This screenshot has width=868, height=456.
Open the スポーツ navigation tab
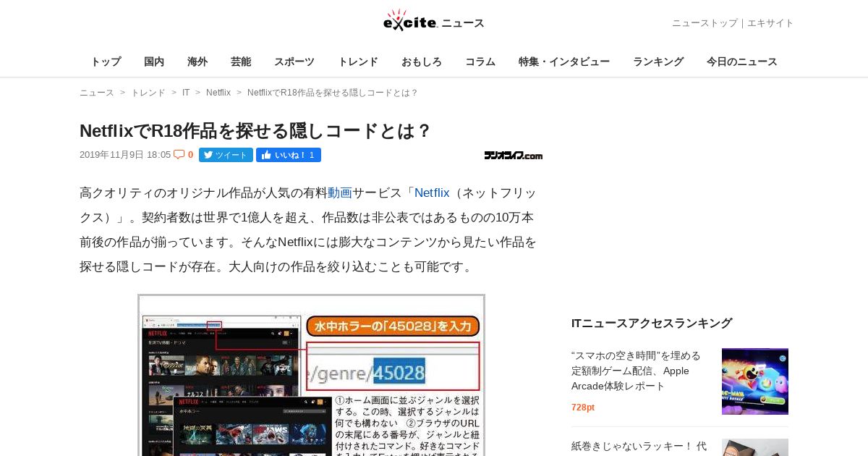(x=294, y=62)
